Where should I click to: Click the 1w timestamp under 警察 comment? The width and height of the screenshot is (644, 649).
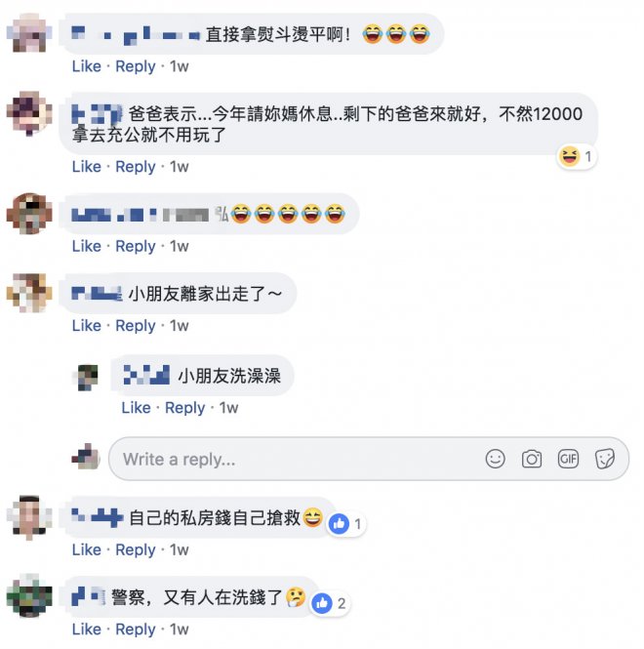180,629
